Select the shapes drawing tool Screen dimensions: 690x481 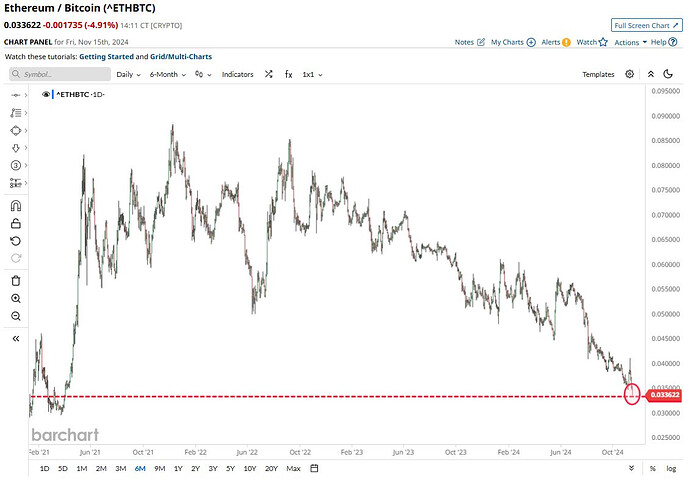pos(15,130)
